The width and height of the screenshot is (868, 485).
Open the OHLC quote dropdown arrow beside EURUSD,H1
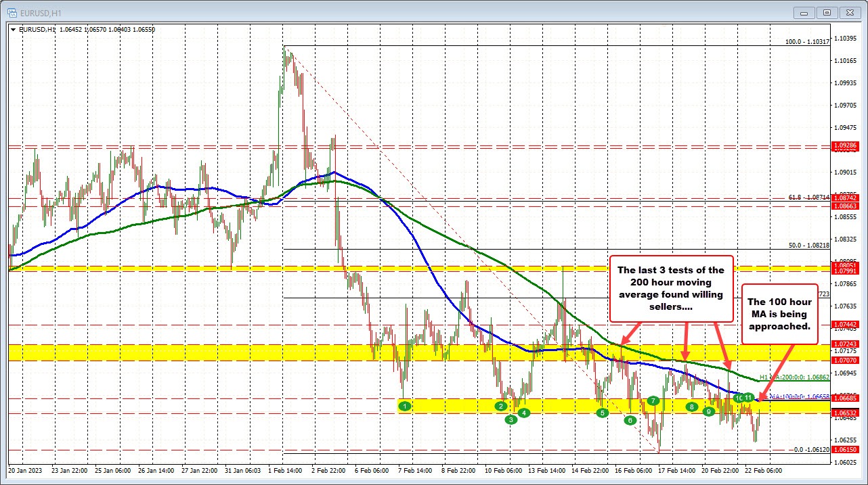(13, 29)
